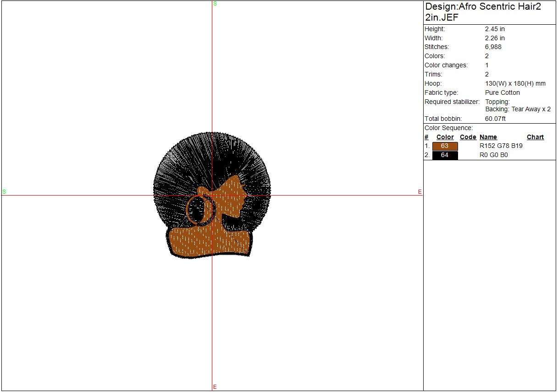This screenshot has width=558, height=392.
Task: Click the green S marker on left edge
Action: pyautogui.click(x=4, y=192)
